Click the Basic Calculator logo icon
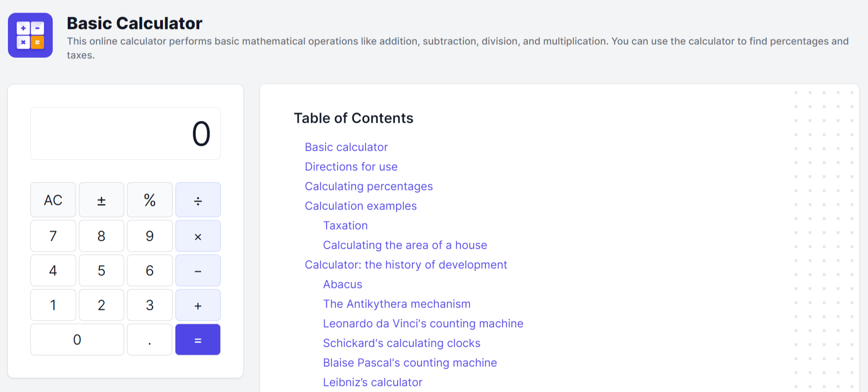 [x=30, y=35]
